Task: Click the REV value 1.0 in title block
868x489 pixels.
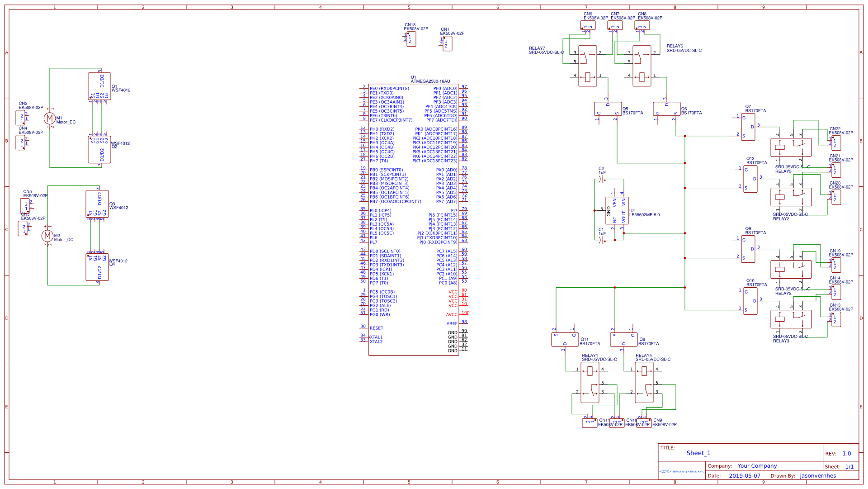Action: click(846, 453)
